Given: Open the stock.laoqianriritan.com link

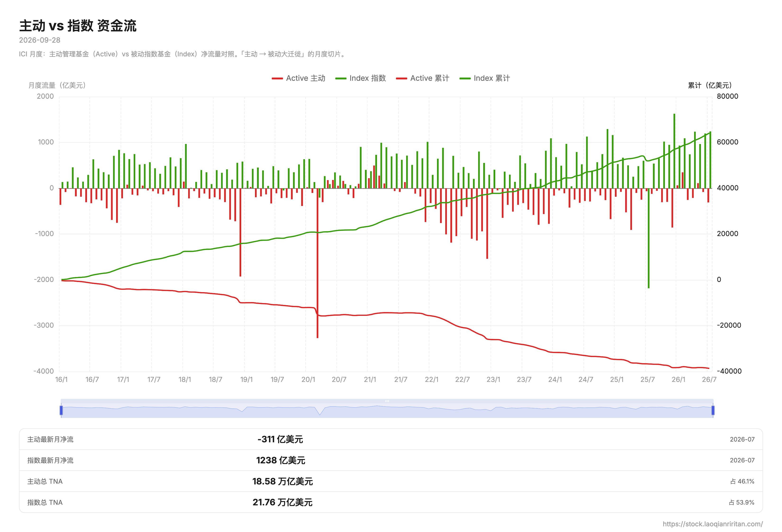Looking at the screenshot, I should (x=712, y=524).
